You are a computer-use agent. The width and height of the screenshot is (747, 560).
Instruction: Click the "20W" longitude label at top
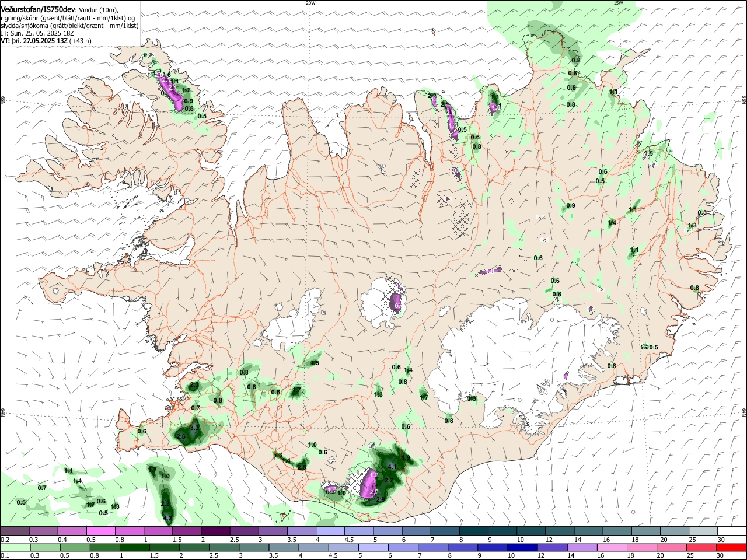point(310,3)
